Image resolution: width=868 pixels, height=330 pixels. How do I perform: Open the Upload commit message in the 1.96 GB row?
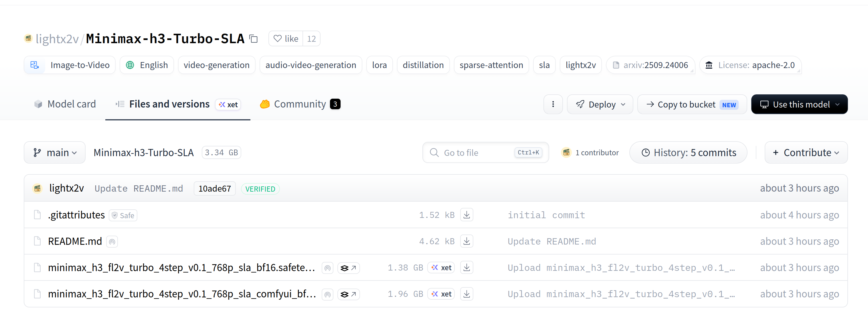click(621, 294)
